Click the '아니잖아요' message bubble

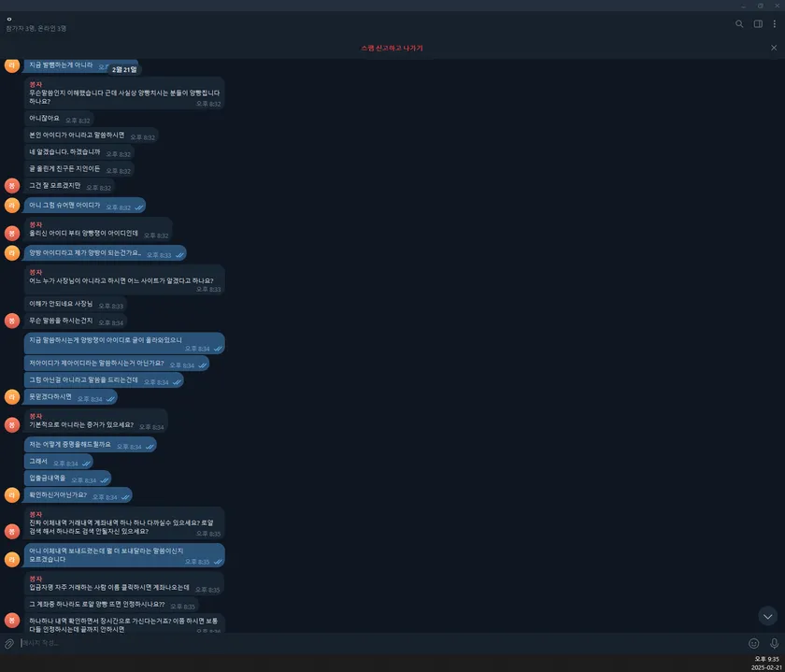pos(59,120)
